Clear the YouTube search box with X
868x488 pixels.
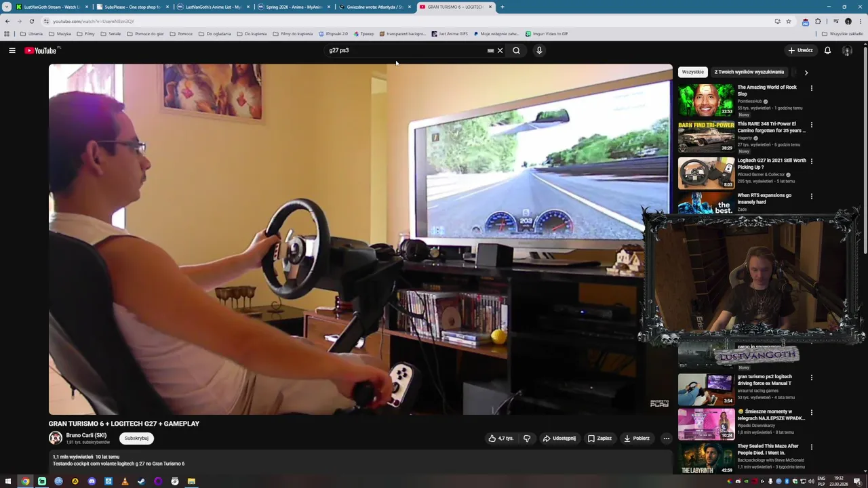tap(500, 50)
